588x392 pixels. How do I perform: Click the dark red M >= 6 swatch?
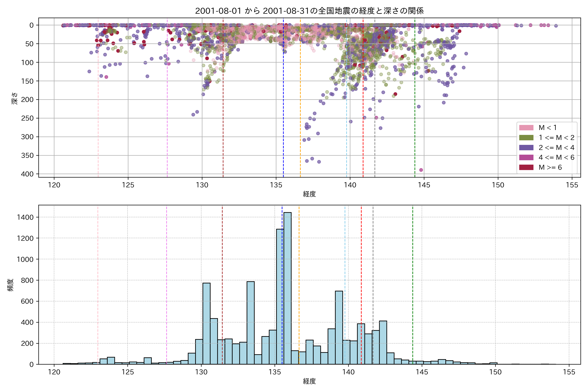pos(526,168)
